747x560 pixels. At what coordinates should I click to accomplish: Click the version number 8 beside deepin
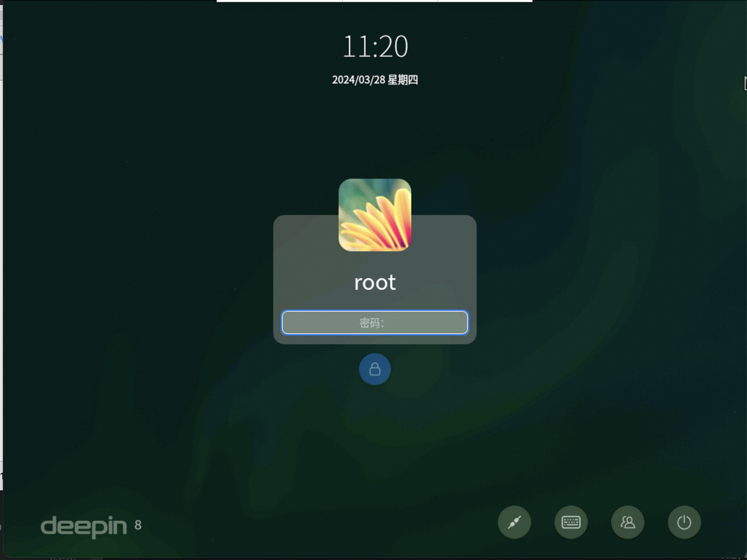138,525
